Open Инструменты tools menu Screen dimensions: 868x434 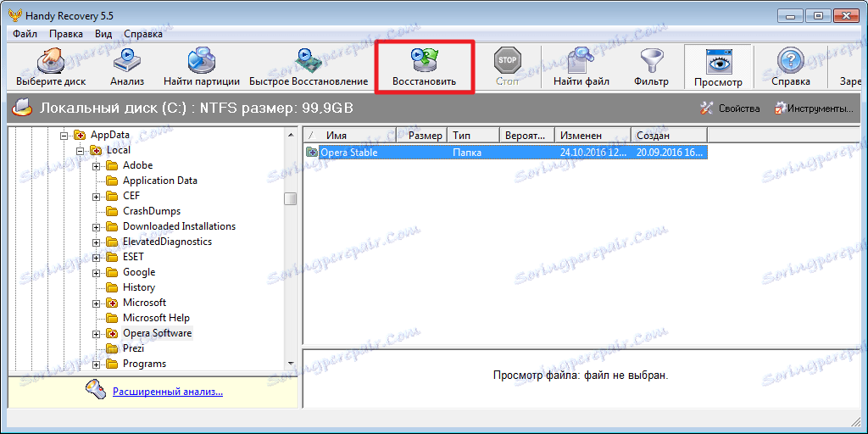(813, 108)
